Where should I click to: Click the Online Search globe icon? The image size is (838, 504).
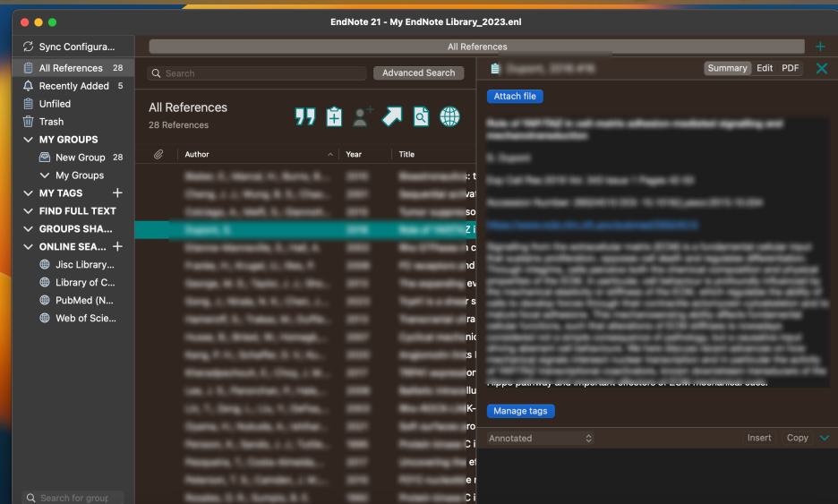(449, 116)
